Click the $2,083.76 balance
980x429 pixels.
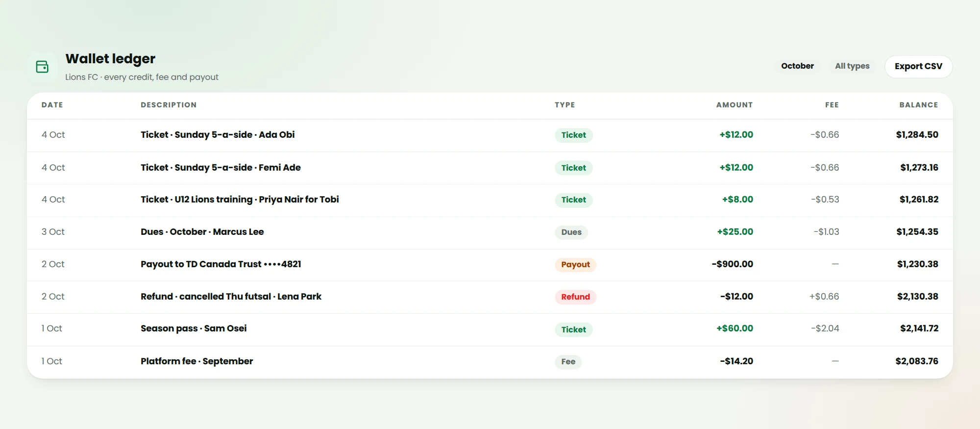pyautogui.click(x=916, y=361)
